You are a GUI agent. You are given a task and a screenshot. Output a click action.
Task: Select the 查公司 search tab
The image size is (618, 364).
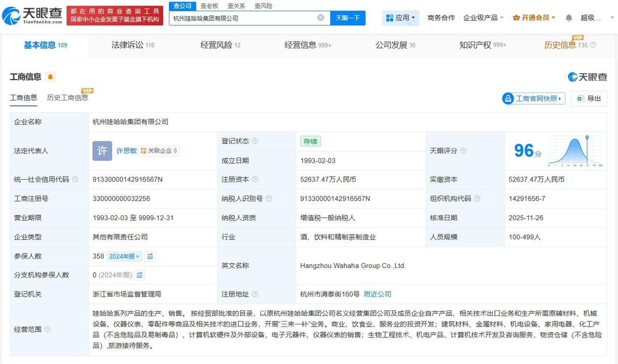[x=183, y=6]
